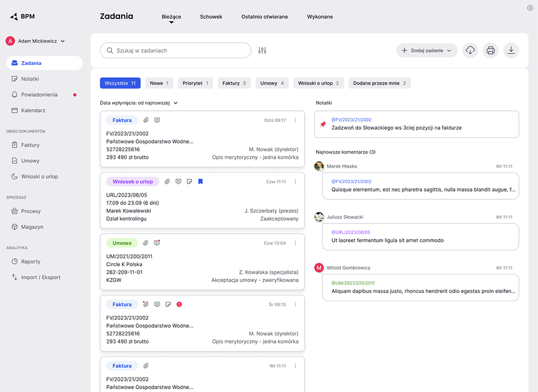Open the hexagon settings icon in top-right corner
Image resolution: width=538 pixels, height=392 pixels.
530,8
